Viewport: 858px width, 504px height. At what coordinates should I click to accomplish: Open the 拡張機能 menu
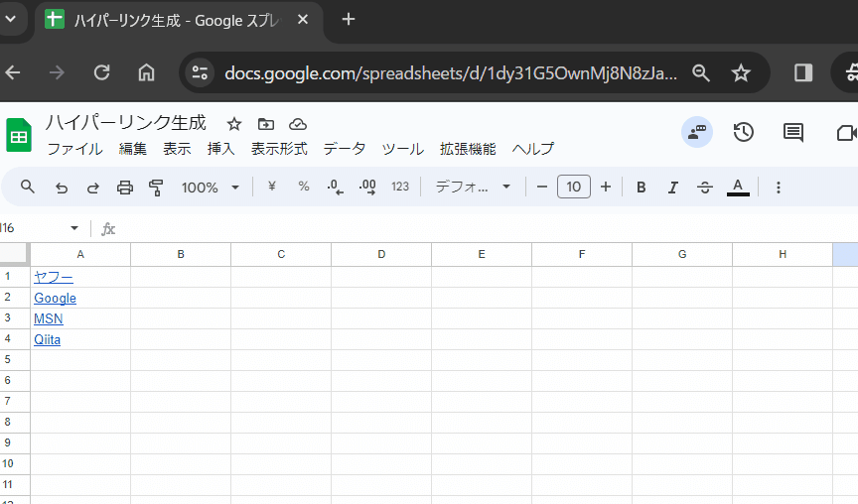coord(468,149)
